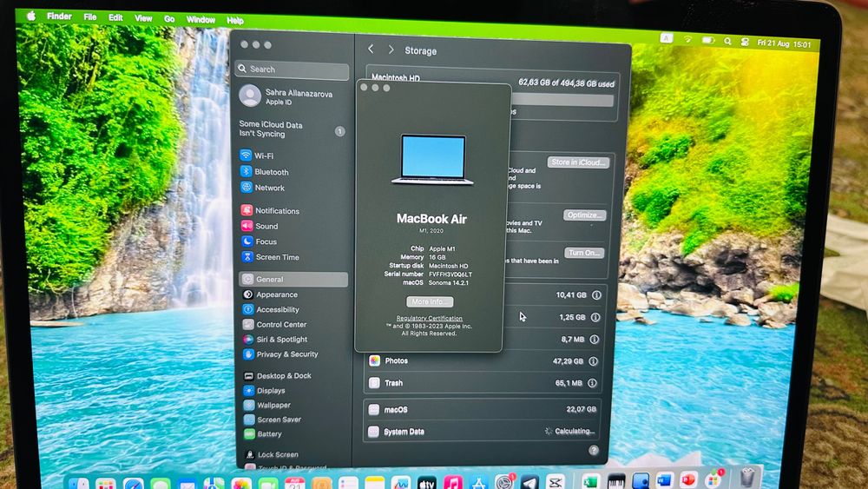
Task: Select the macOS 22,07 GB row
Action: 483,409
